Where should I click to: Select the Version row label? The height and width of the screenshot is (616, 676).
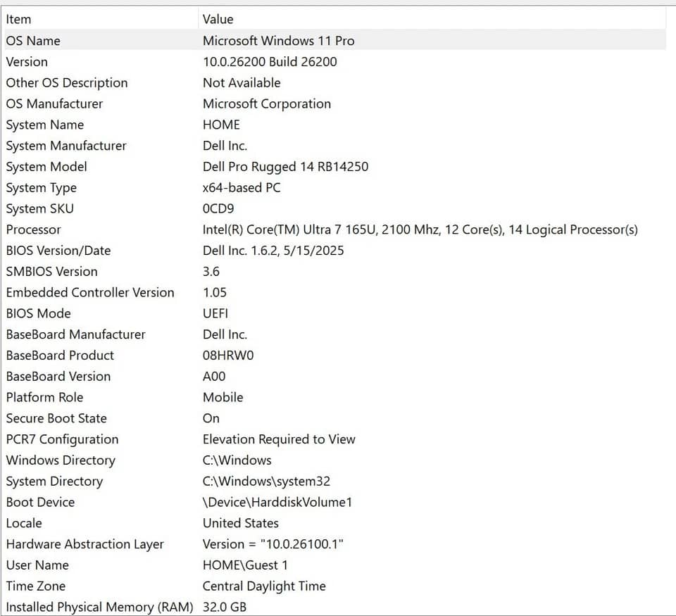tap(27, 62)
